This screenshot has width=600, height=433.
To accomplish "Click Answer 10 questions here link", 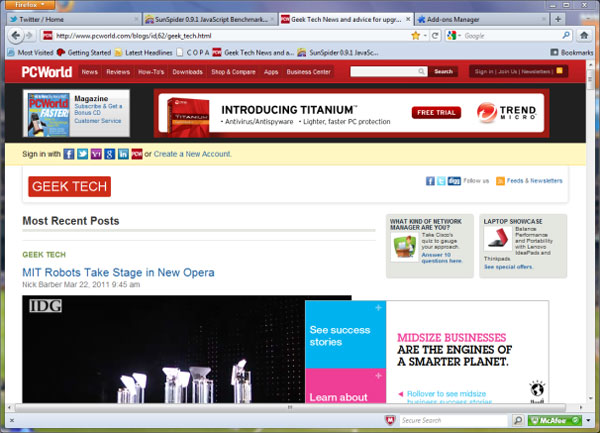I will [x=442, y=258].
